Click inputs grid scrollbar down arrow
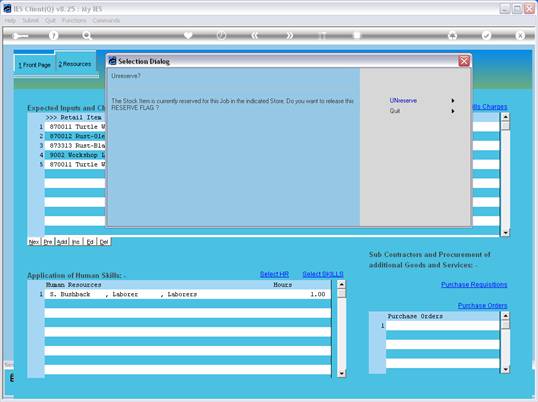Image resolution: width=538 pixels, height=402 pixels. pyautogui.click(x=505, y=233)
